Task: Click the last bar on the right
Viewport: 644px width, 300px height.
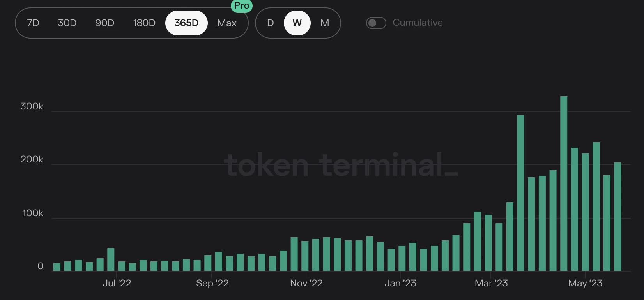Action: coord(617,217)
